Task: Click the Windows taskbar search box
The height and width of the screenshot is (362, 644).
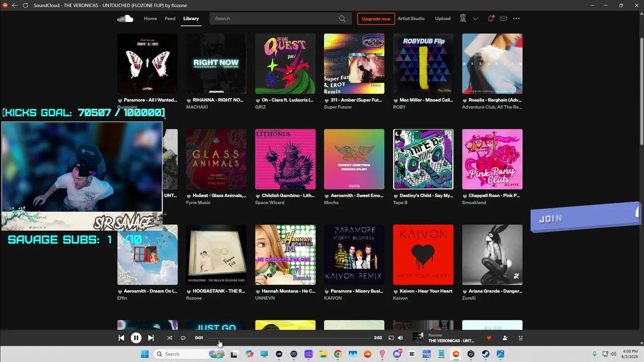Action: [x=189, y=354]
